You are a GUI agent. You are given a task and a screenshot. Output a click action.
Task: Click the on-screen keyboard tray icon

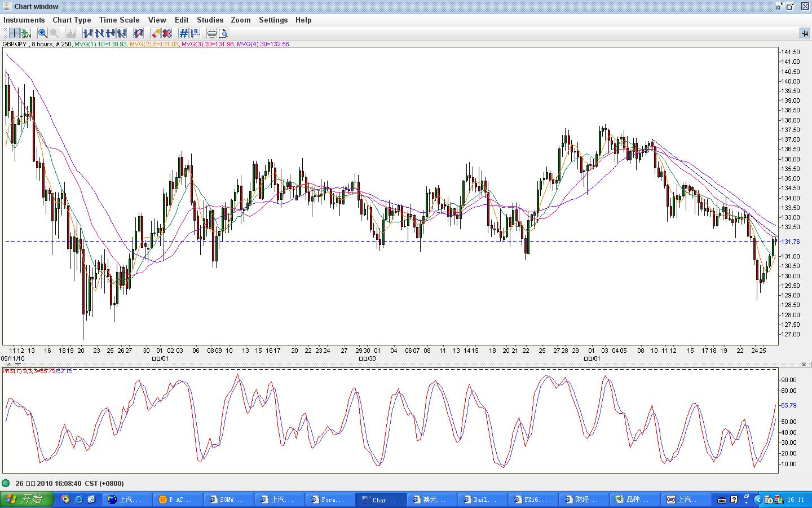point(721,500)
